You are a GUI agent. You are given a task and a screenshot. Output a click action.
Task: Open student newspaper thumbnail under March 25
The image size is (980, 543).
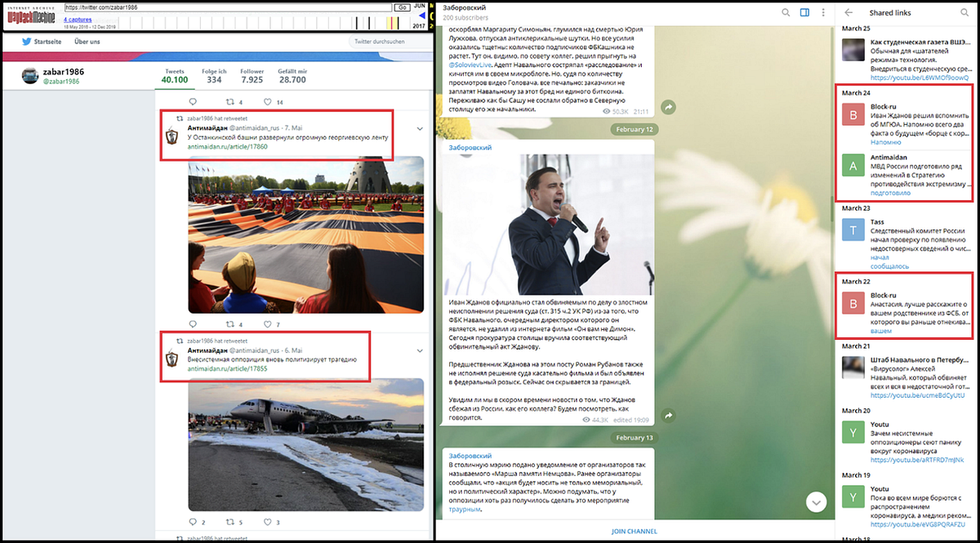853,51
